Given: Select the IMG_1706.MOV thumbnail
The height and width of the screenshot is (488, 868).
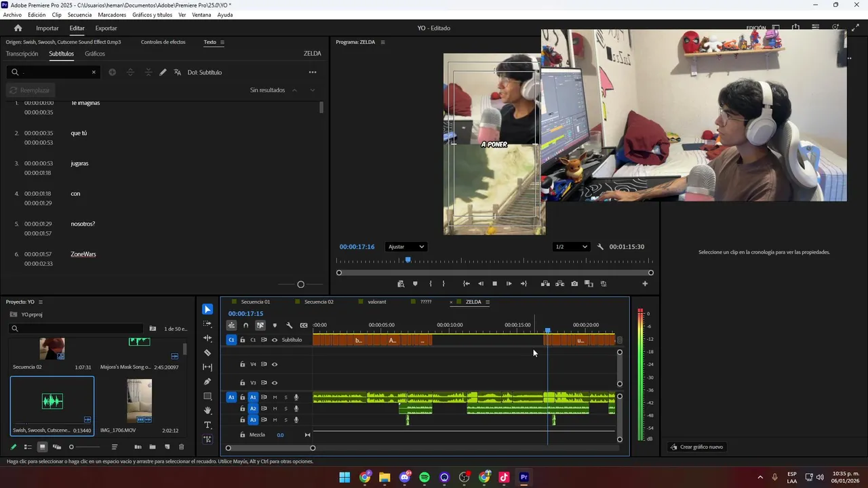Looking at the screenshot, I should (x=140, y=401).
